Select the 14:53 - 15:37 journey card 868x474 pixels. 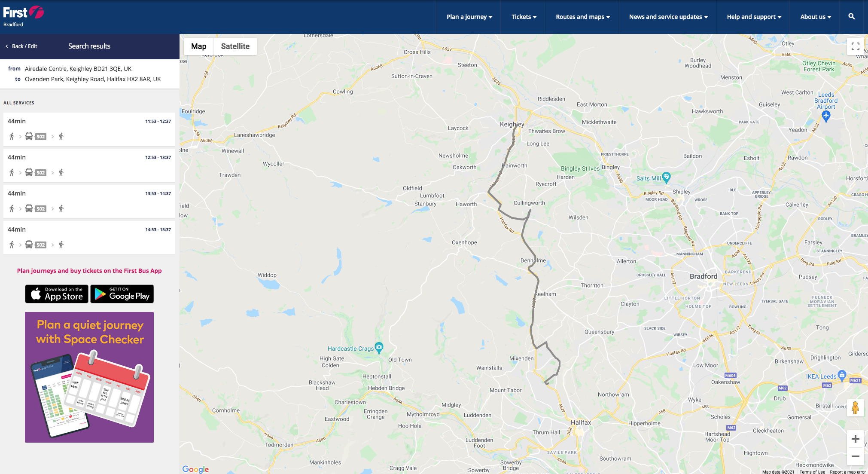(x=89, y=238)
